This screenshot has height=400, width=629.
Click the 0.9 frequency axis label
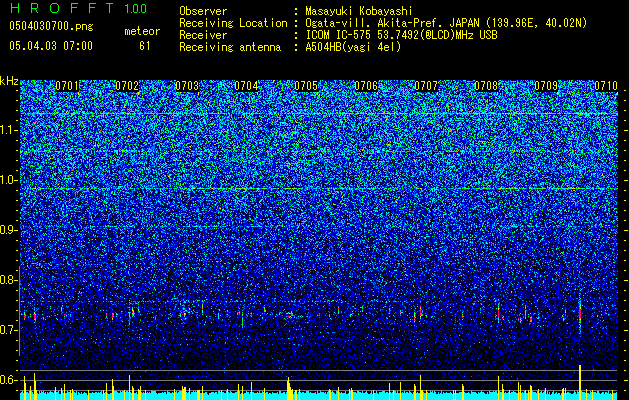(9, 230)
